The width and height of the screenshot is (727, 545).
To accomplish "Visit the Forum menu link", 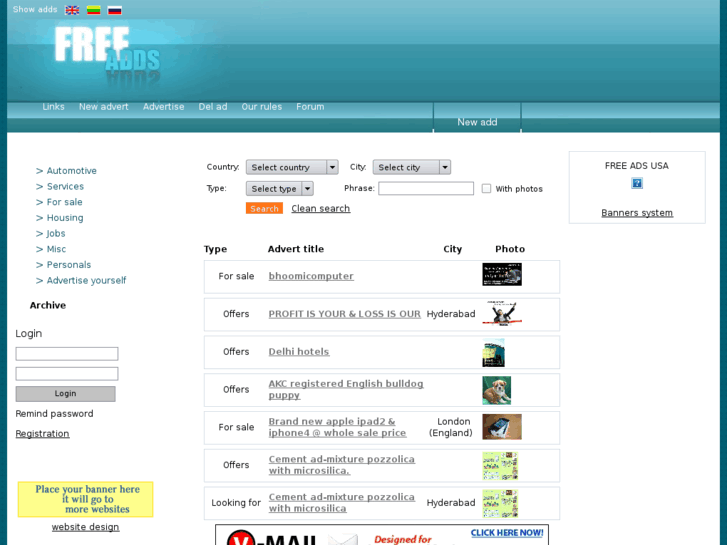I will pos(310,107).
